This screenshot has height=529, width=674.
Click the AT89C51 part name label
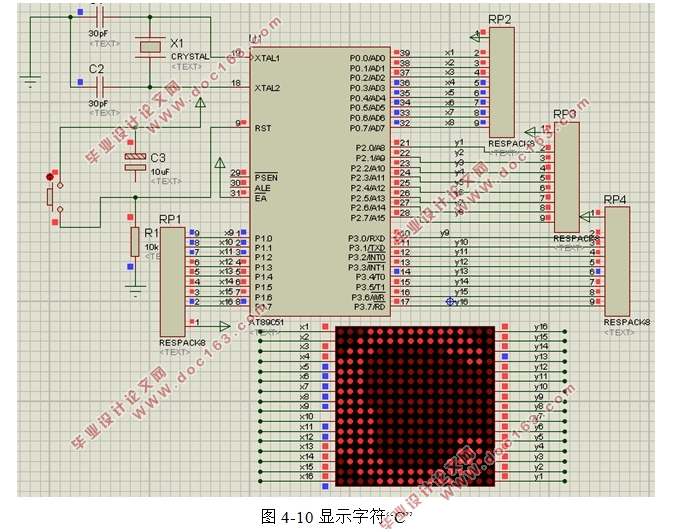tap(266, 322)
